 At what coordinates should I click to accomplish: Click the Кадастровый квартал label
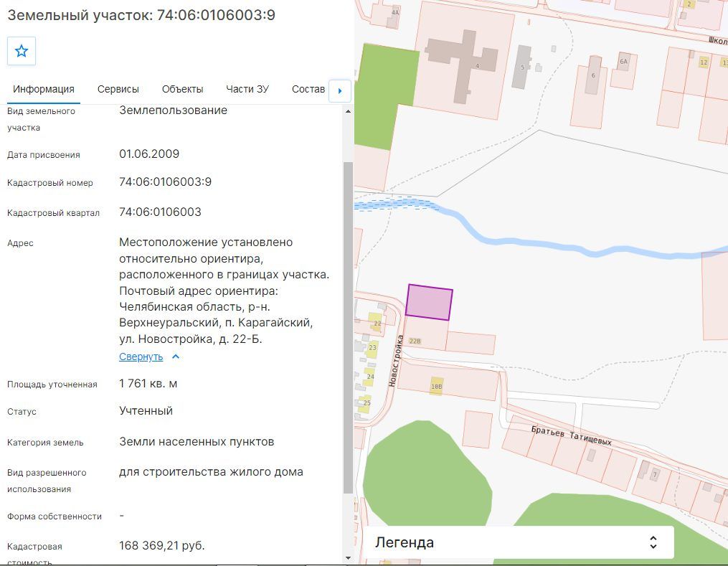[53, 213]
